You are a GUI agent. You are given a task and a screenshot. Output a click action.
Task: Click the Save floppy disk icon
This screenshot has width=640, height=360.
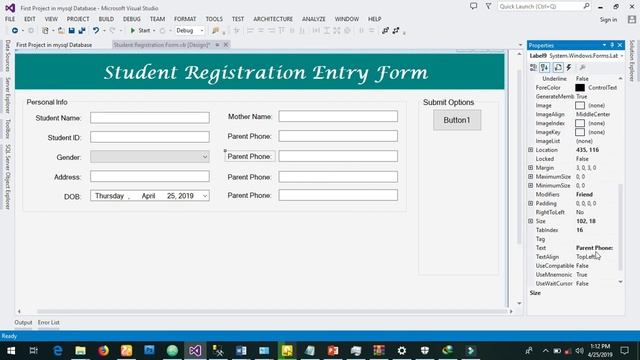click(71, 31)
